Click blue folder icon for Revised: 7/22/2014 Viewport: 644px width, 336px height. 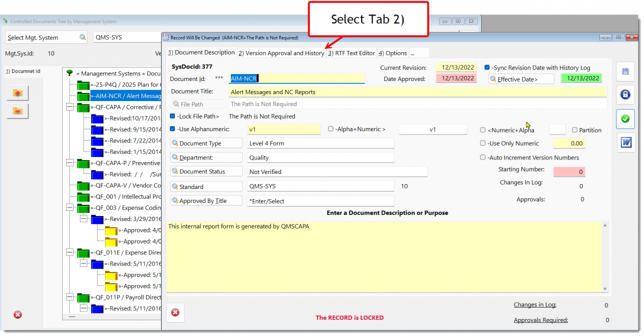[97, 141]
